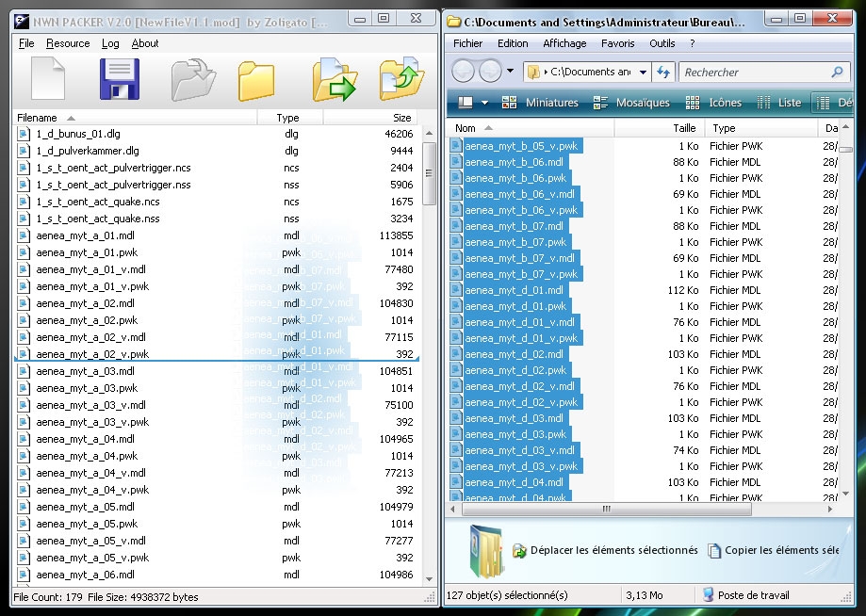This screenshot has width=866, height=616.
Task: Open the Resource menu in NWN Packer
Action: tap(68, 43)
